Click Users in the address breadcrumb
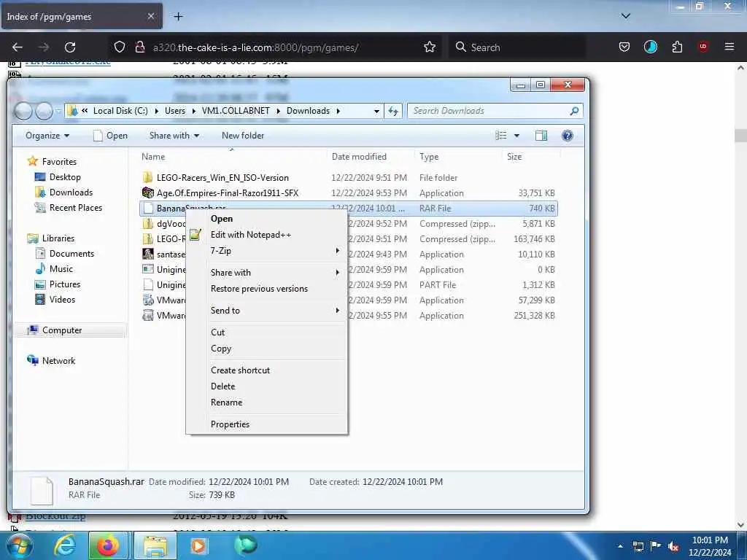The image size is (747, 560). pos(175,111)
